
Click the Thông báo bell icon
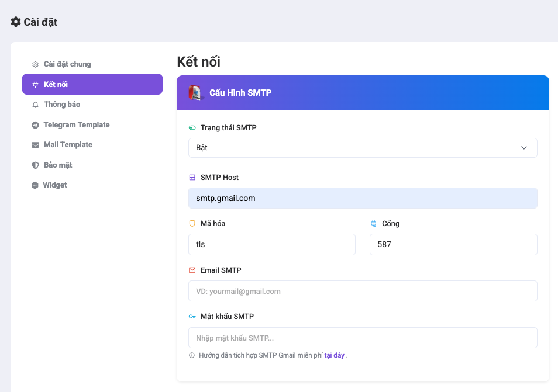[35, 105]
